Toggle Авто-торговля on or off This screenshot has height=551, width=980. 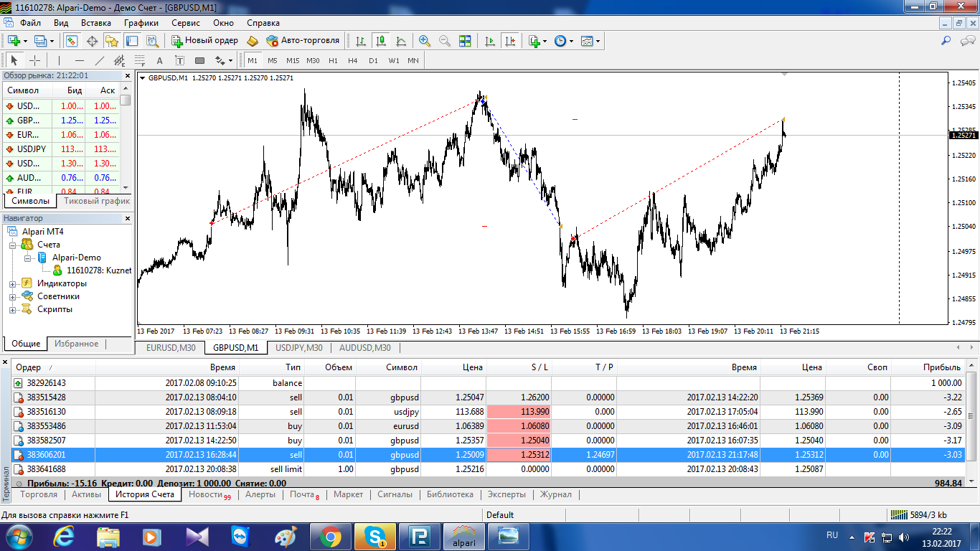click(x=302, y=40)
